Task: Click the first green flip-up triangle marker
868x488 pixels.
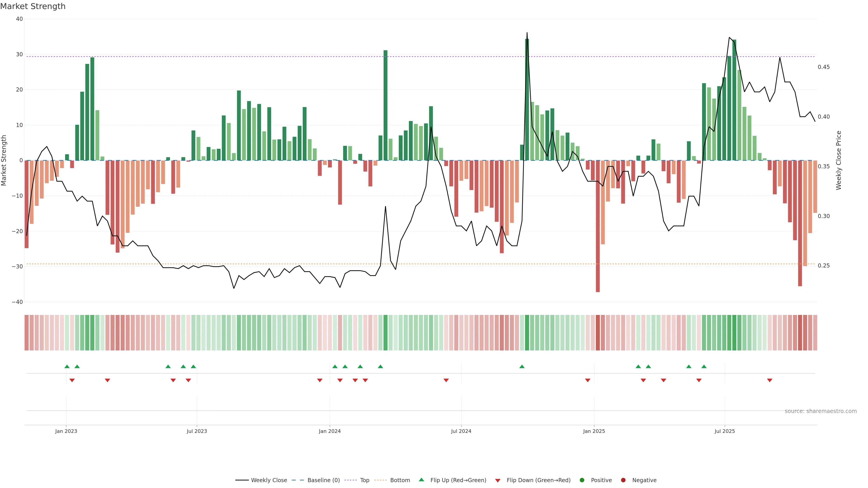Action: tap(67, 366)
